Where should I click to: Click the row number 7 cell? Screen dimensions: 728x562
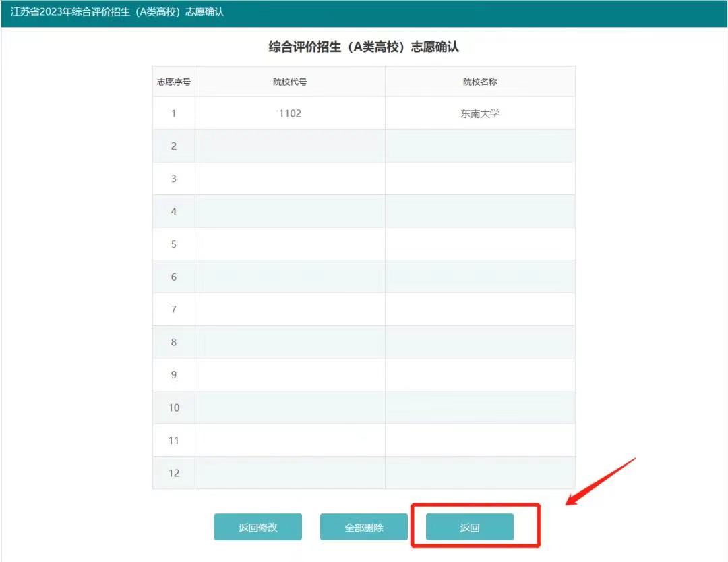pyautogui.click(x=173, y=310)
